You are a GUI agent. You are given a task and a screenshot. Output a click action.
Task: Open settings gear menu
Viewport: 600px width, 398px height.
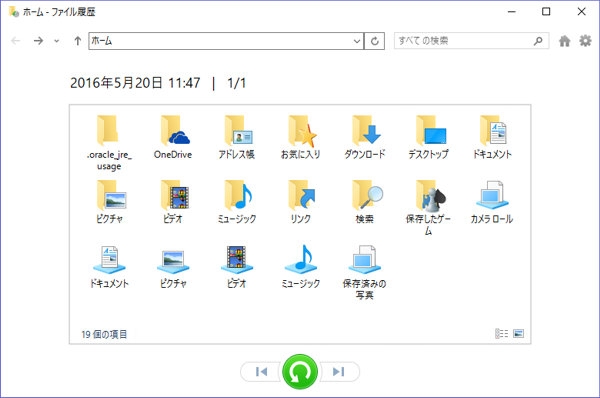click(585, 41)
